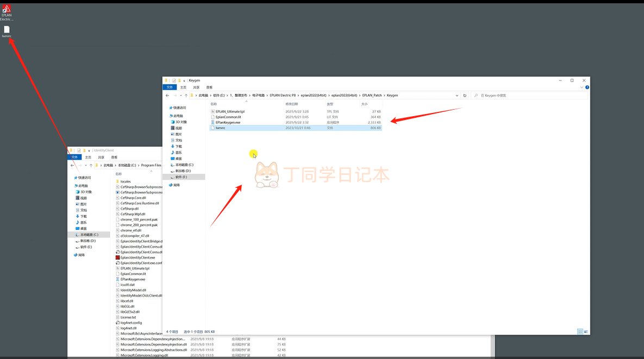Open the 文件 menu in Keygen window
The height and width of the screenshot is (359, 644).
coord(170,87)
